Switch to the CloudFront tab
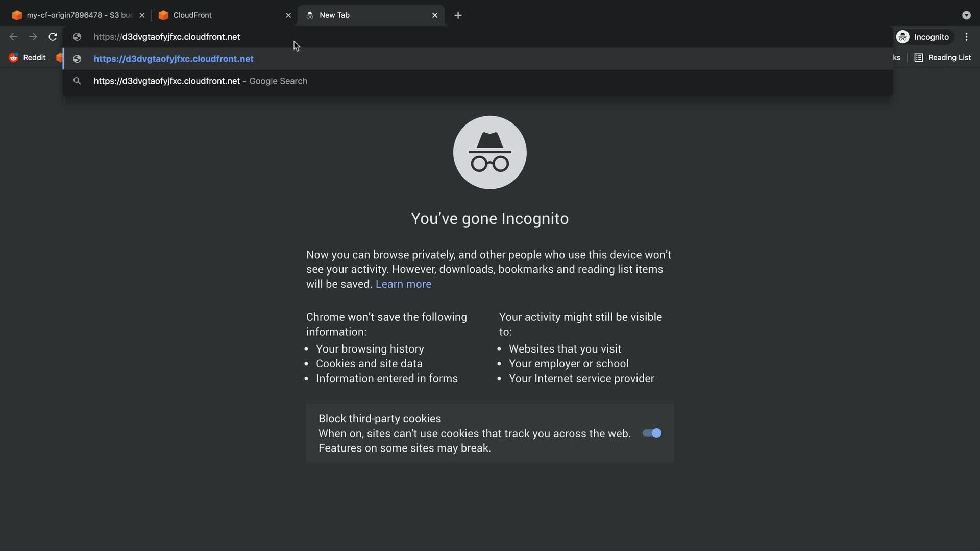The image size is (980, 551). coord(219,15)
